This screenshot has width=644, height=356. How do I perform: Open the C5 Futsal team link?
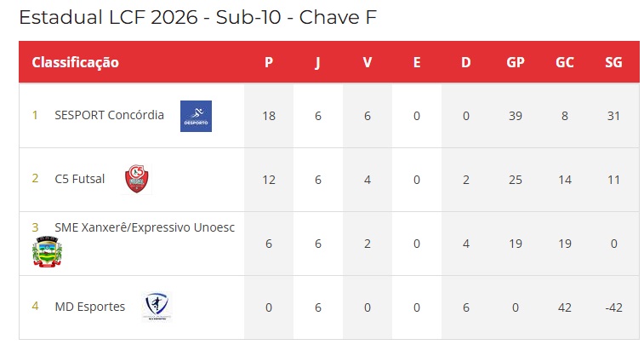pyautogui.click(x=80, y=179)
